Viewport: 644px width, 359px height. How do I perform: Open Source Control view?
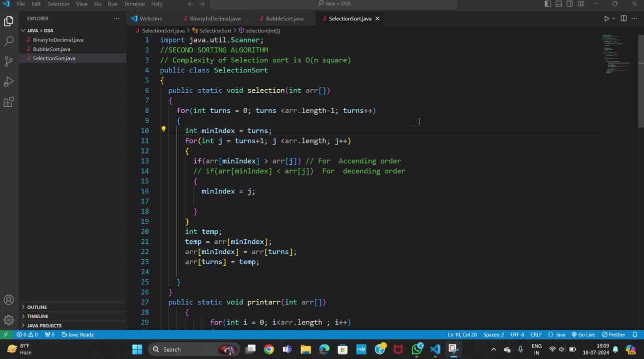click(8, 62)
